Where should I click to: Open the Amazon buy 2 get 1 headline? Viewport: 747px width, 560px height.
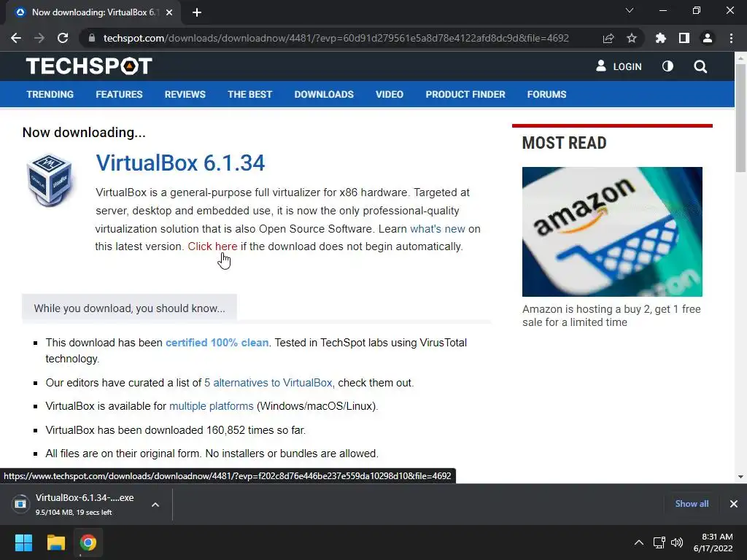(611, 316)
